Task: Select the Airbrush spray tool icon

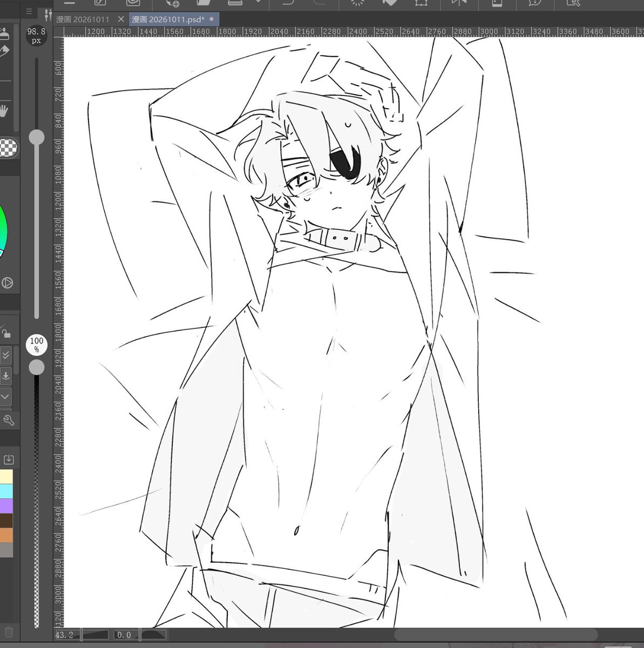Action: coord(4,34)
